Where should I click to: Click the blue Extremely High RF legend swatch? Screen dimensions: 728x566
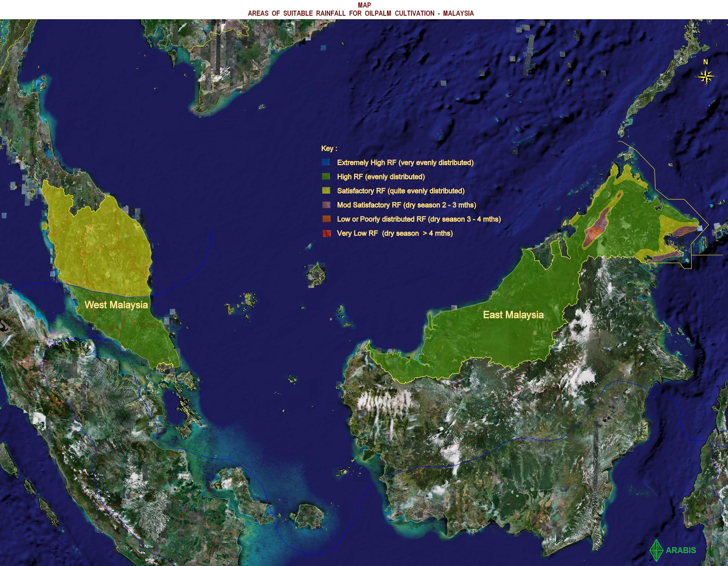pos(326,162)
